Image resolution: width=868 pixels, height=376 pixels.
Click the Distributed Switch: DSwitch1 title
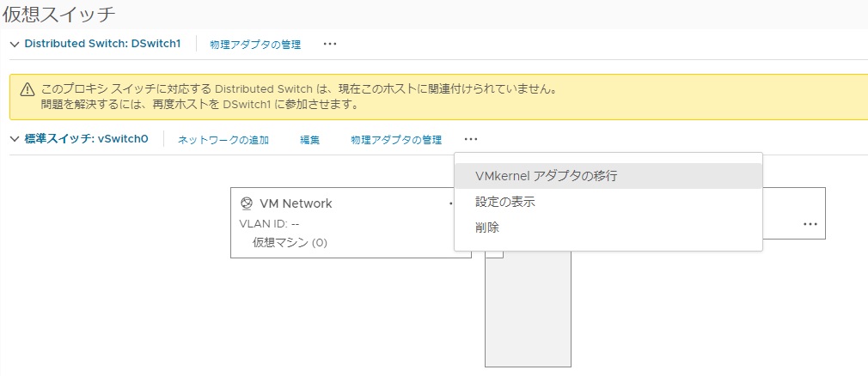pyautogui.click(x=102, y=44)
